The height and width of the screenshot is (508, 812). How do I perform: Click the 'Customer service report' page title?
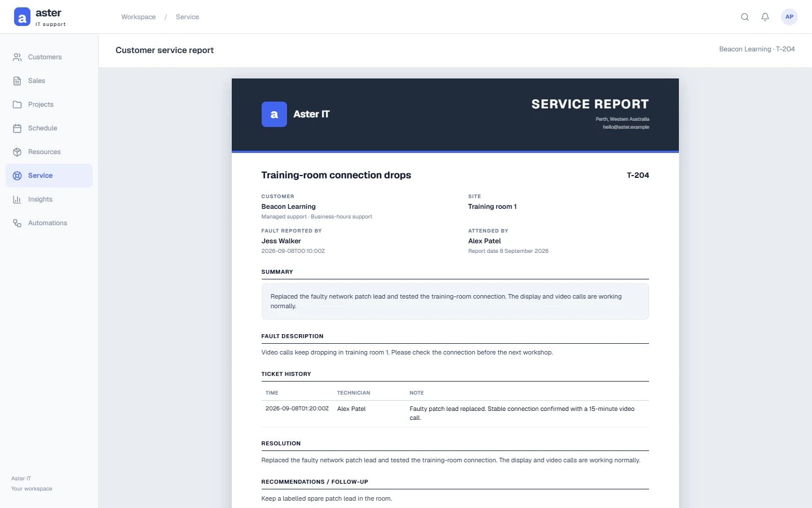pos(165,50)
